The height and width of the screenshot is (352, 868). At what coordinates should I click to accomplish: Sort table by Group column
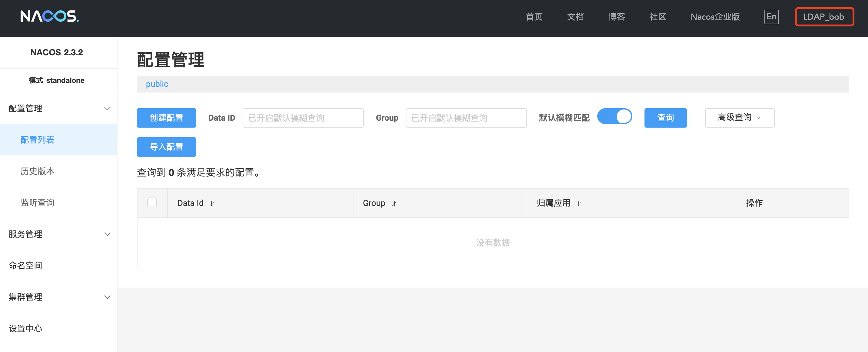(393, 204)
